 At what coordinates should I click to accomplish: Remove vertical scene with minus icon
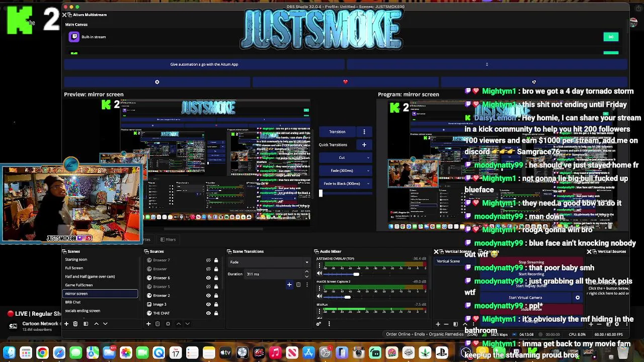point(446,324)
